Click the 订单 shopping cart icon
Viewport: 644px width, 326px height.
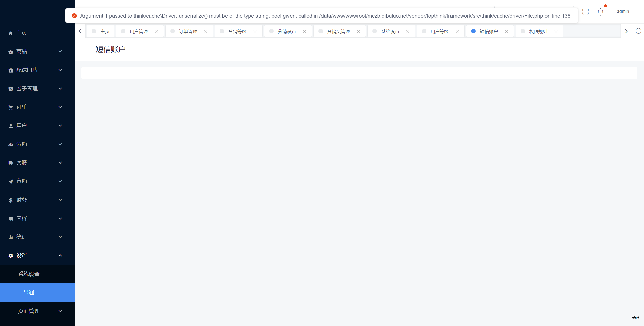[11, 107]
